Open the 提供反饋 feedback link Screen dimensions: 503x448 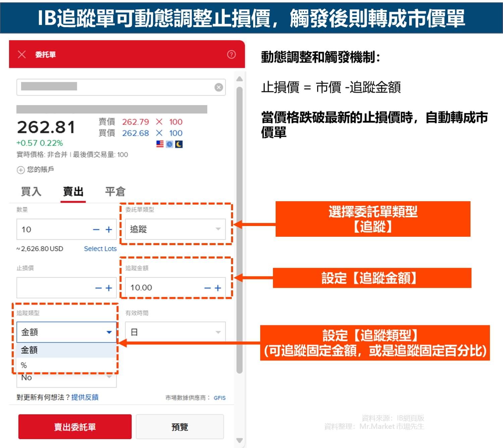pos(86,398)
